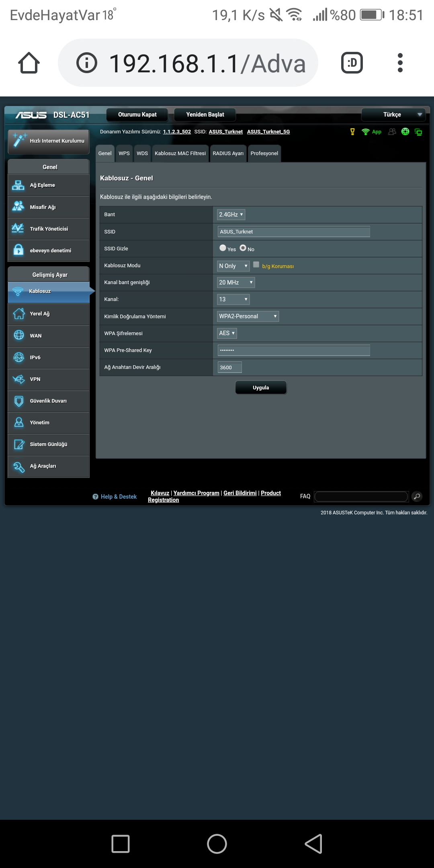434x868 pixels.
Task: Switch to Profesyonel tab
Action: pos(264,154)
